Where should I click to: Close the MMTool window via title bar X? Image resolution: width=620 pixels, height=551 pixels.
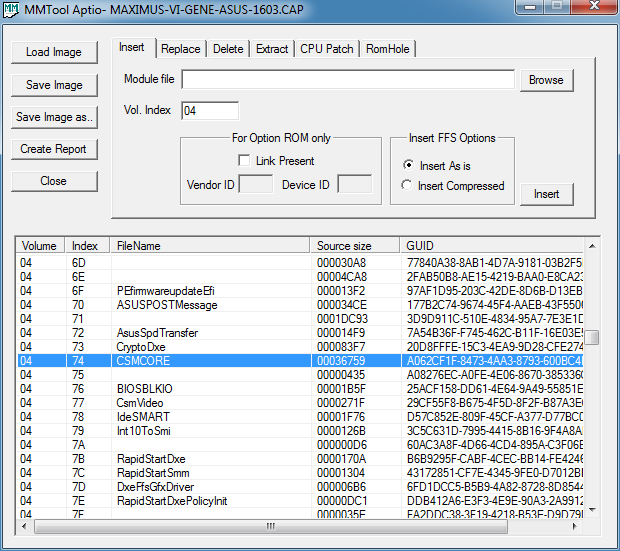pyautogui.click(x=594, y=6)
